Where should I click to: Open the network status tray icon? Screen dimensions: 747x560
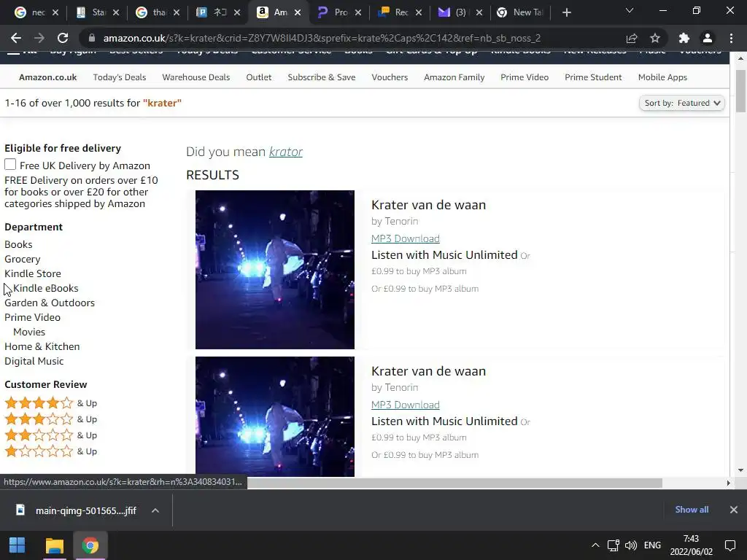(x=613, y=545)
